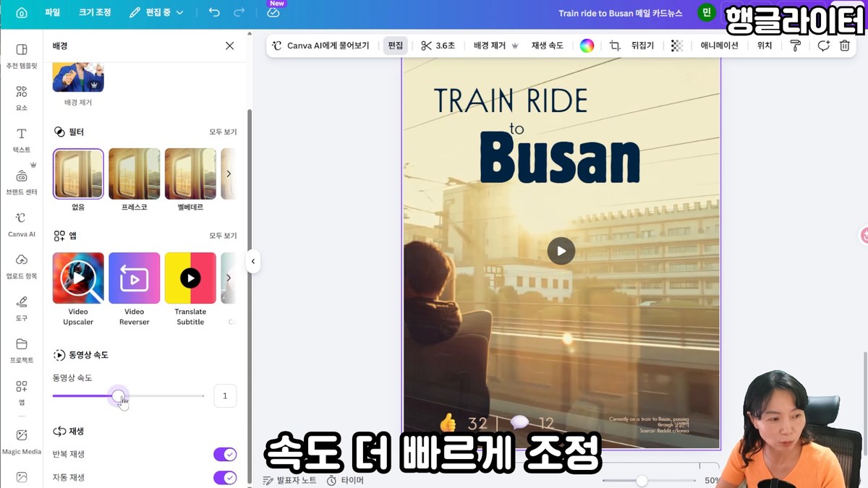Open the 크기 조정 menu
The width and height of the screenshot is (868, 488).
(x=95, y=13)
